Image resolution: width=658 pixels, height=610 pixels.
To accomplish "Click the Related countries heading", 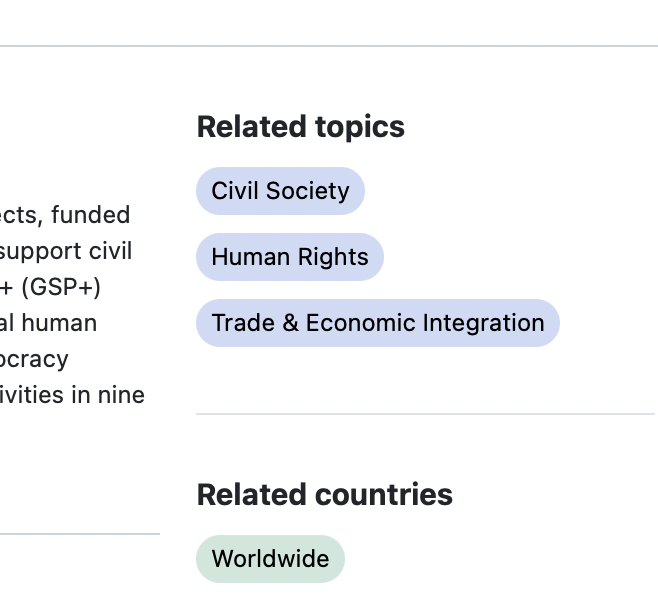I will [x=324, y=494].
